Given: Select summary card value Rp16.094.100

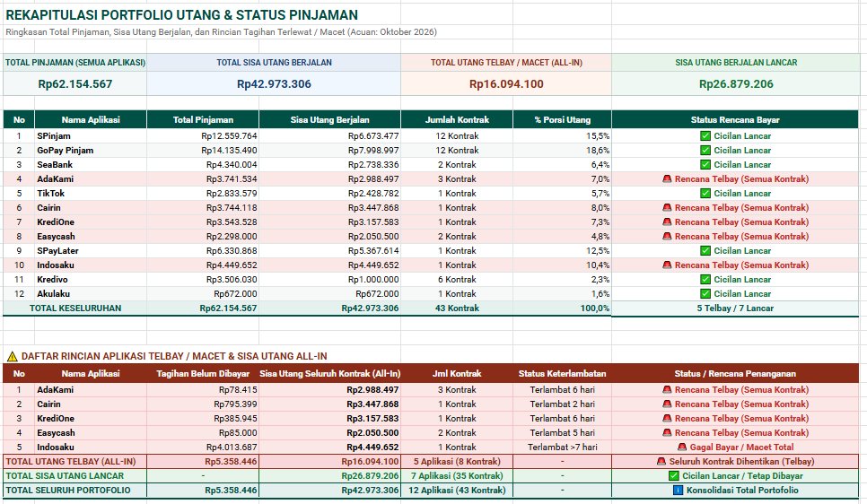Looking at the screenshot, I should (506, 84).
